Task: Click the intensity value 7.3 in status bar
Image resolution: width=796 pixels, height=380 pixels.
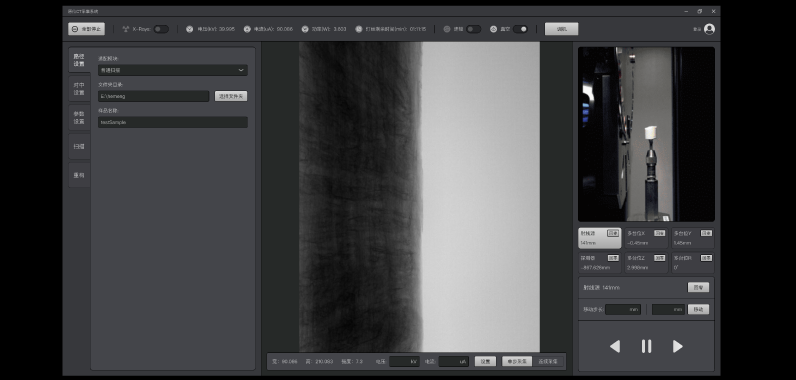Action: click(x=359, y=362)
